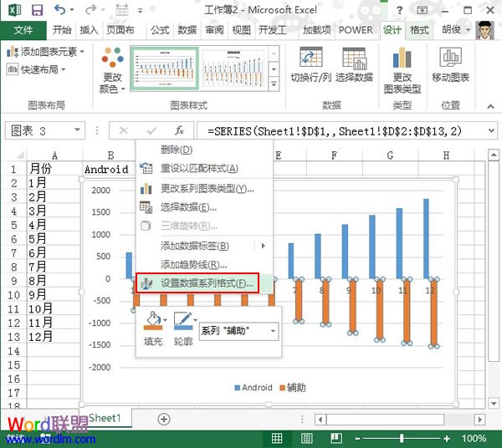502x448 pixels.
Task: Collapse the ribbon with the up chevron
Action: [490, 106]
